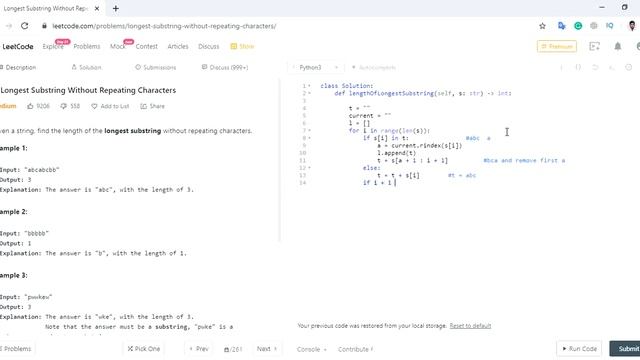Switch to the Solution tab

pos(86,67)
